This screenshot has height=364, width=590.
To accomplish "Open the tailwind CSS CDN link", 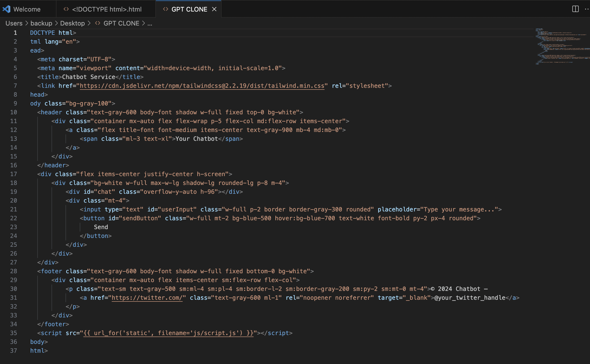I will pos(202,86).
